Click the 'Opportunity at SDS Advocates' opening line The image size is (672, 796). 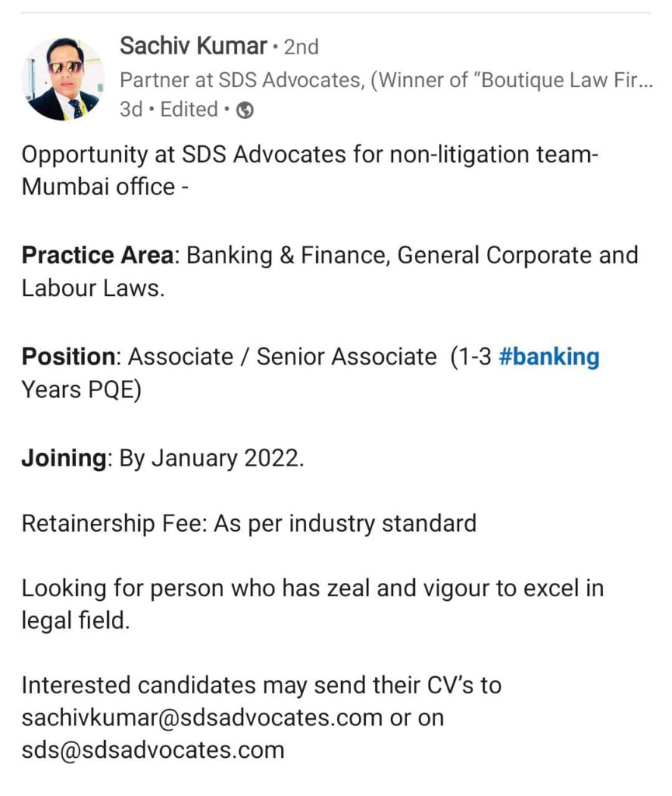tap(311, 155)
